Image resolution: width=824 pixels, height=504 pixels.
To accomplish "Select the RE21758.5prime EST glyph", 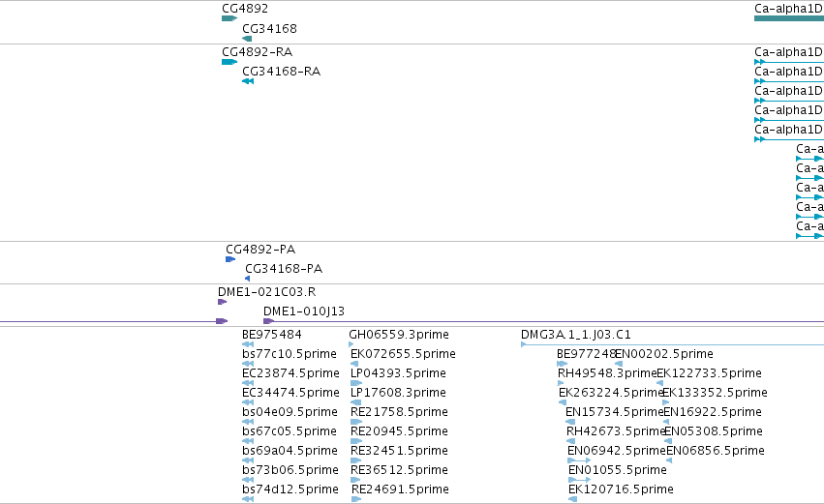I will point(356,422).
